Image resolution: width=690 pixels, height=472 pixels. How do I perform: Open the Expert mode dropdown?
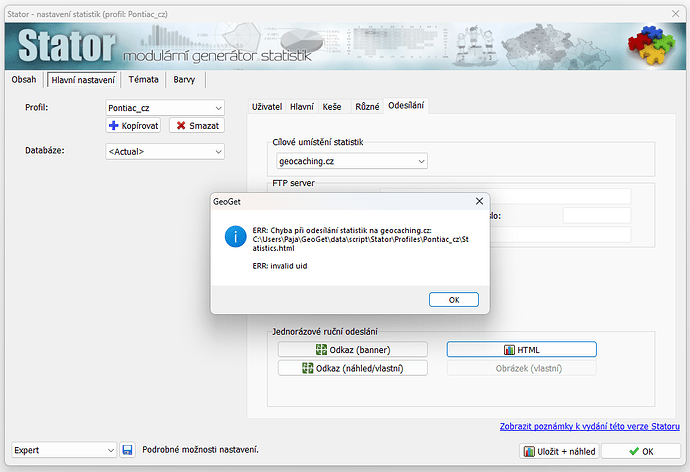click(64, 450)
